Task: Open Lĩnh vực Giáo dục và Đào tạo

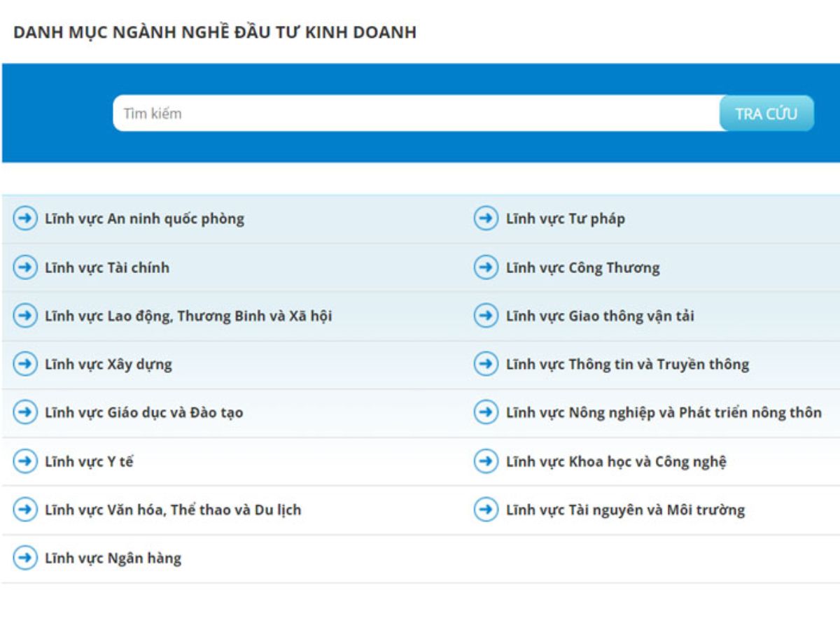Action: click(143, 412)
